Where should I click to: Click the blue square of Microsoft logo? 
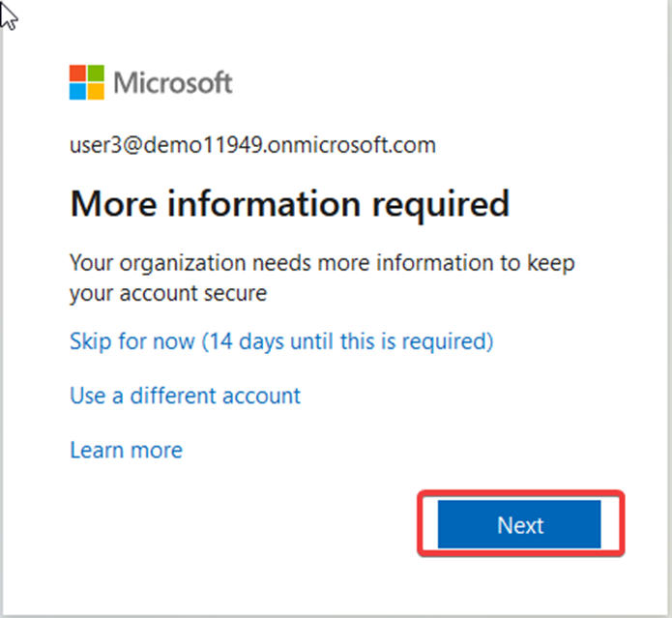click(77, 91)
